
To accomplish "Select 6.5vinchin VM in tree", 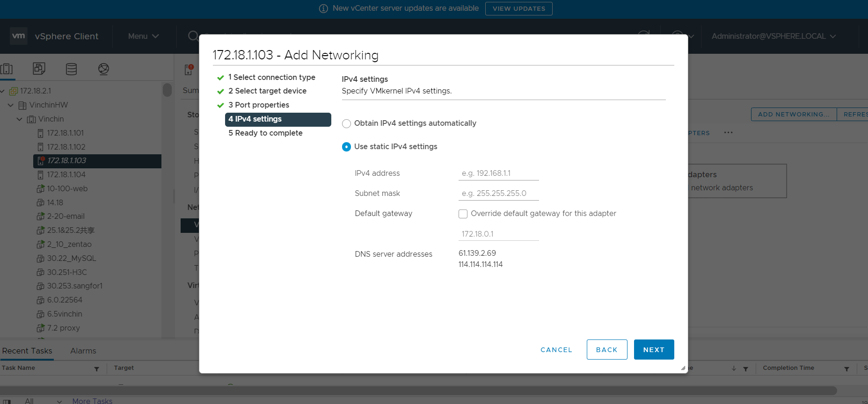I will coord(65,314).
